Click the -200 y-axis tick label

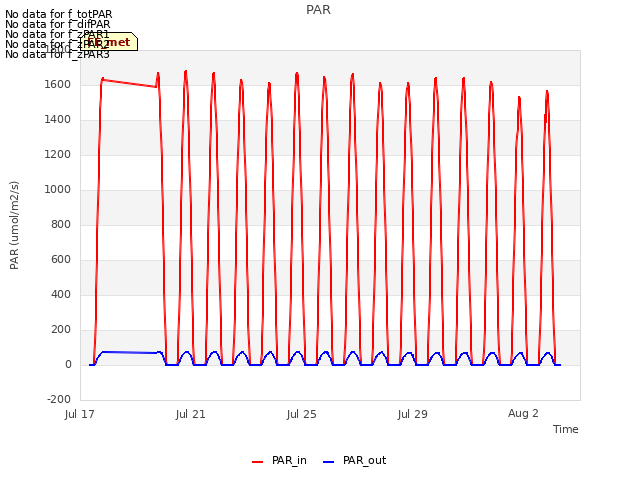tap(59, 399)
